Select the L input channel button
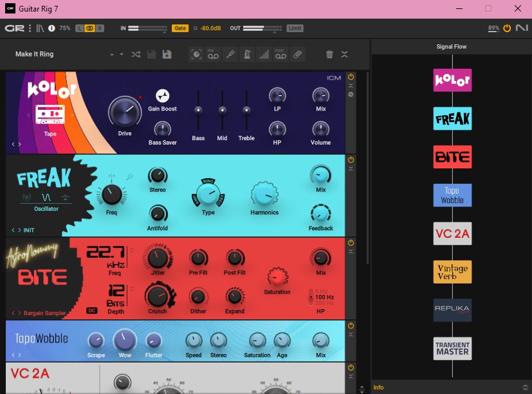532x394 pixels. tap(79, 28)
